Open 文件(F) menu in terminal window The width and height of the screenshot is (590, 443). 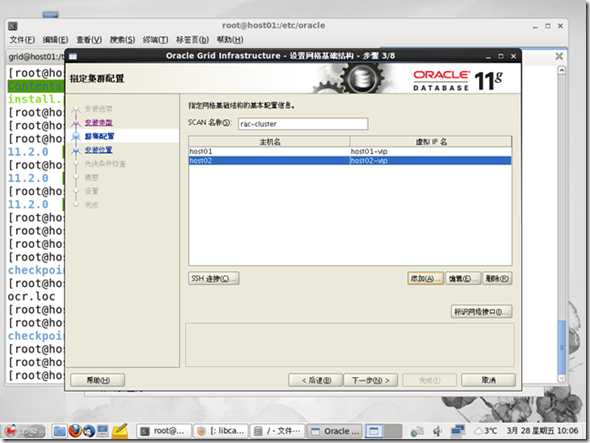(22, 40)
